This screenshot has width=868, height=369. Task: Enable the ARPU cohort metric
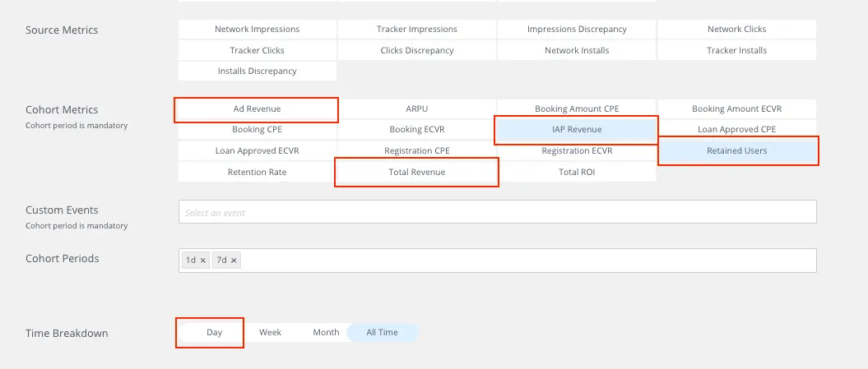416,109
